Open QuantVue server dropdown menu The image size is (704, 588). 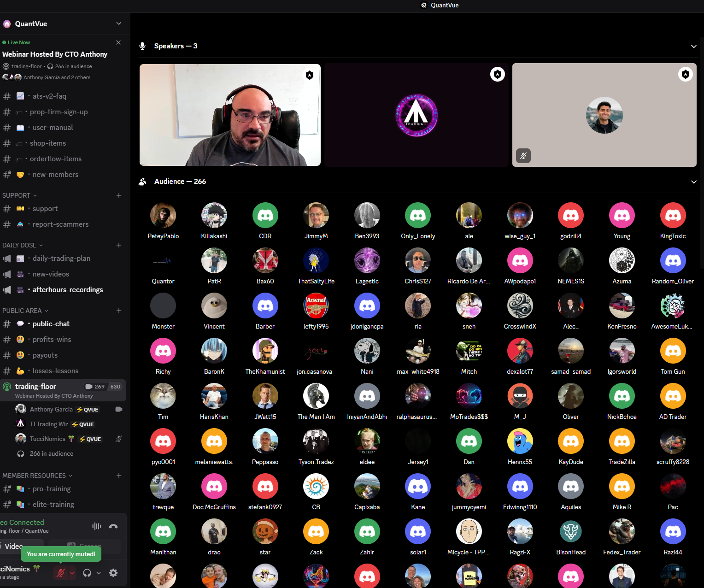tap(119, 24)
